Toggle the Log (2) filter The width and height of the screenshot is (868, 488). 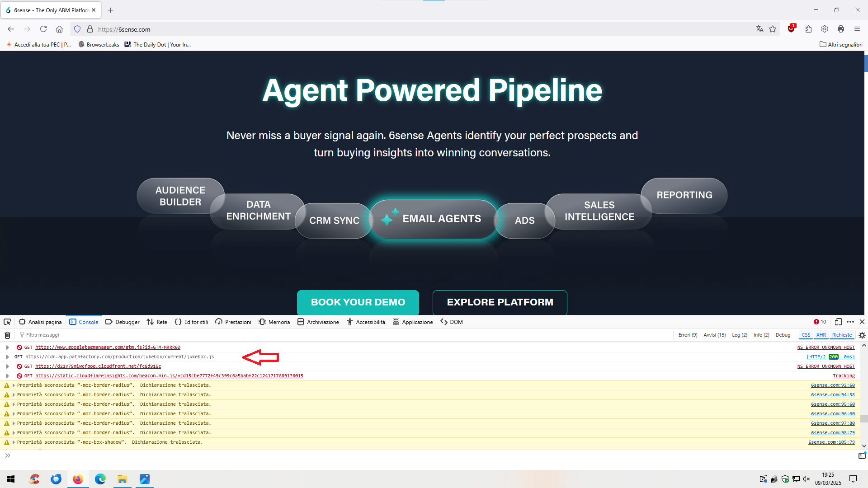click(x=740, y=335)
